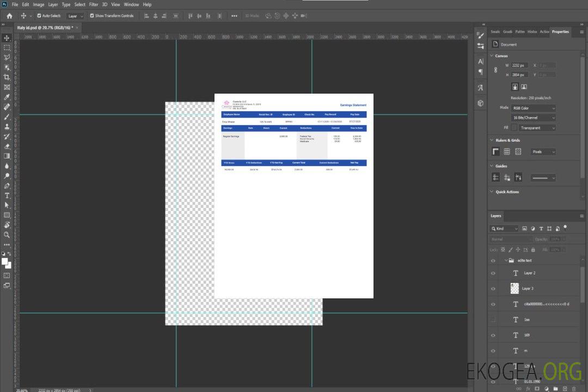Open the 3D panel cube icon
588x392 pixels.
click(480, 103)
